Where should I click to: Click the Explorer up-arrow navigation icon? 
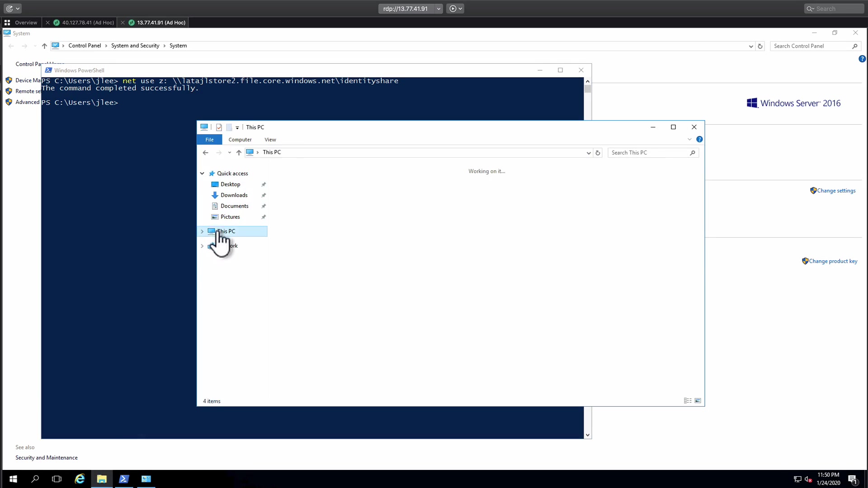coord(239,153)
